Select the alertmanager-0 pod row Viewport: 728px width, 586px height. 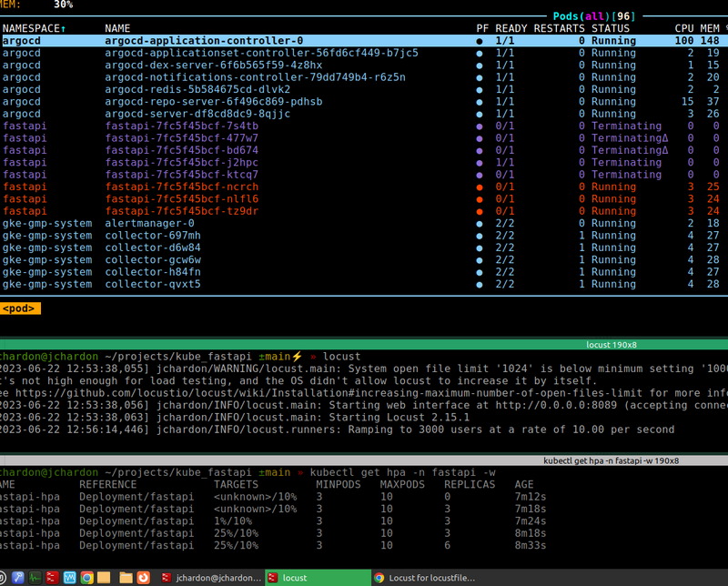pos(364,223)
